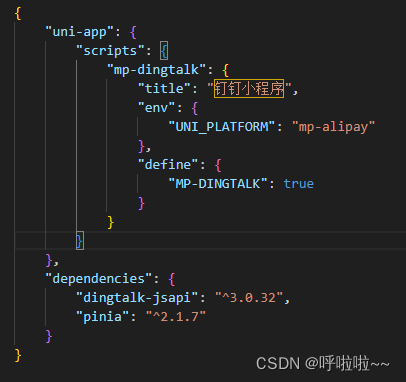Click the "mp-alipay" string value
Image resolution: width=406 pixels, height=382 pixels.
[x=333, y=127]
